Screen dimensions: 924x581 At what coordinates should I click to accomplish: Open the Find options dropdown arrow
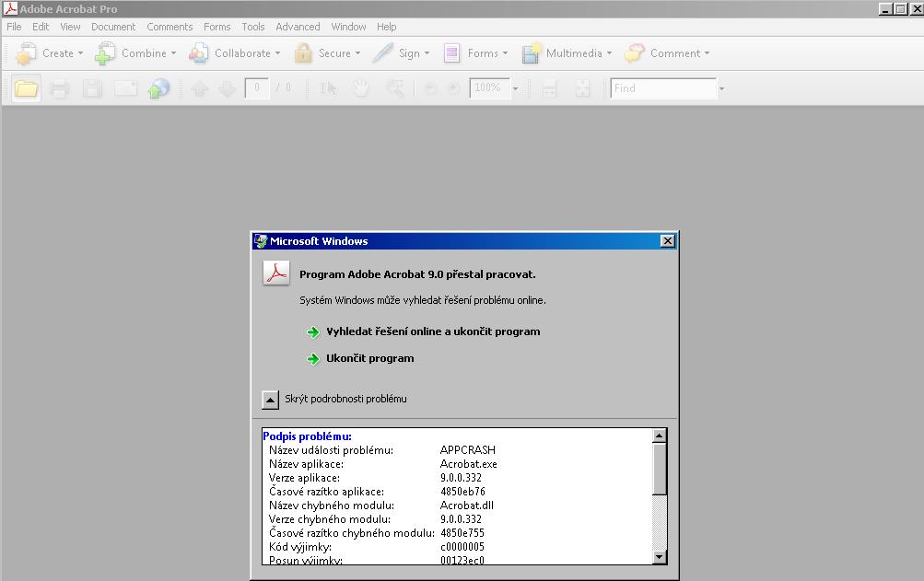pos(721,89)
